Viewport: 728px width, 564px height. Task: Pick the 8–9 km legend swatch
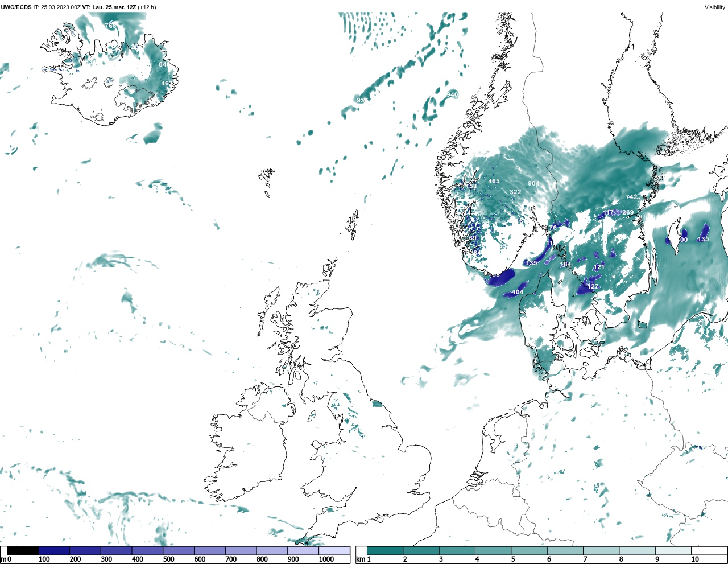(x=637, y=551)
